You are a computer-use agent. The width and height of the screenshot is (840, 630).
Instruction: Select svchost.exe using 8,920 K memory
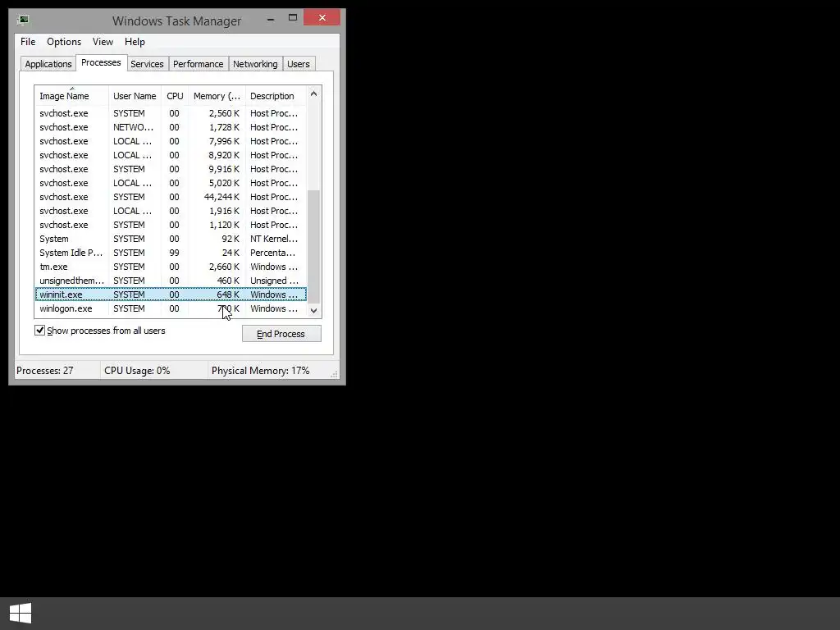click(171, 155)
